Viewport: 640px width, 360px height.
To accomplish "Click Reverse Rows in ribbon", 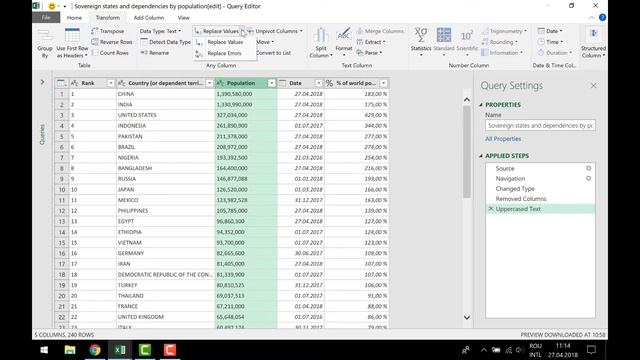I will (x=112, y=42).
